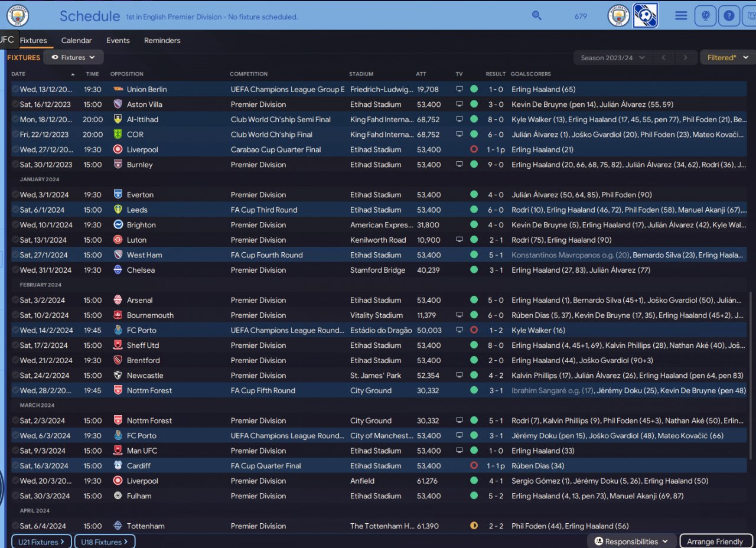
Task: Open the globe world icon button
Action: point(705,16)
